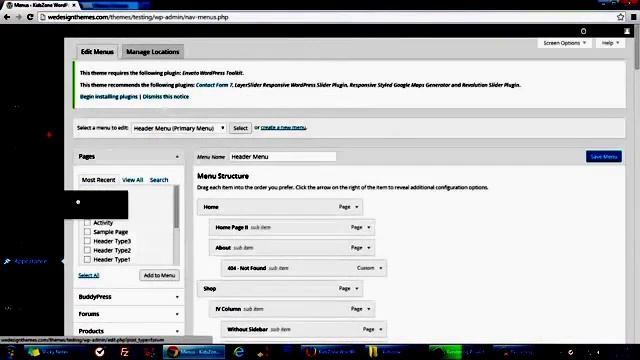
Task: Expand the 404 - Not Found item
Action: point(380,268)
